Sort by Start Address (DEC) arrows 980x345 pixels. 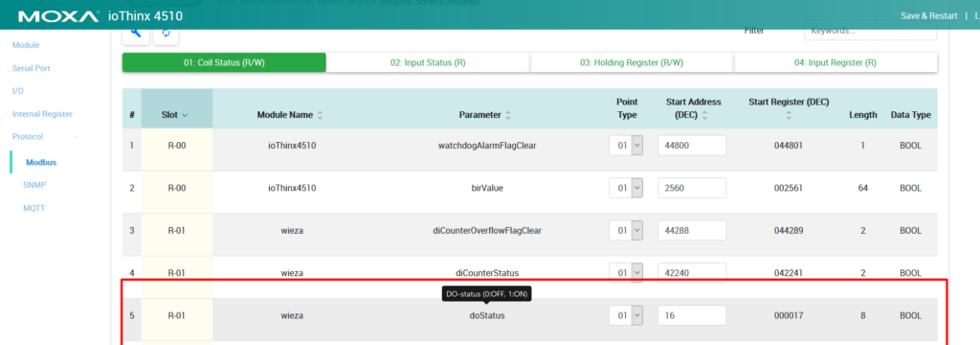coord(704,115)
